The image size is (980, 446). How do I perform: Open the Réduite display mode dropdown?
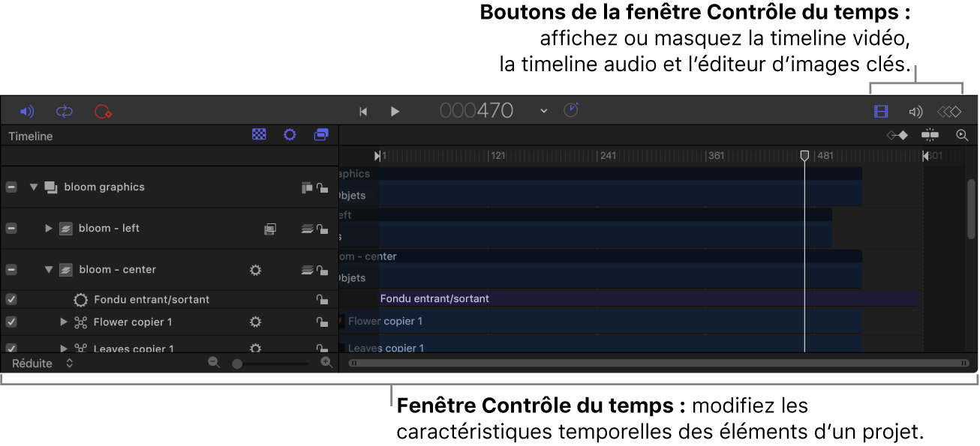[x=68, y=363]
